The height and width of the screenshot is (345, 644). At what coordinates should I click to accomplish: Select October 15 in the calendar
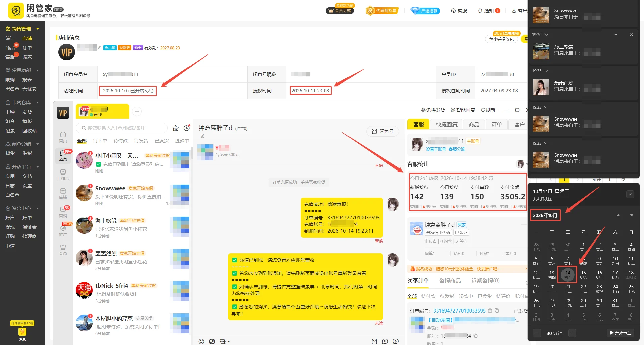[583, 275]
